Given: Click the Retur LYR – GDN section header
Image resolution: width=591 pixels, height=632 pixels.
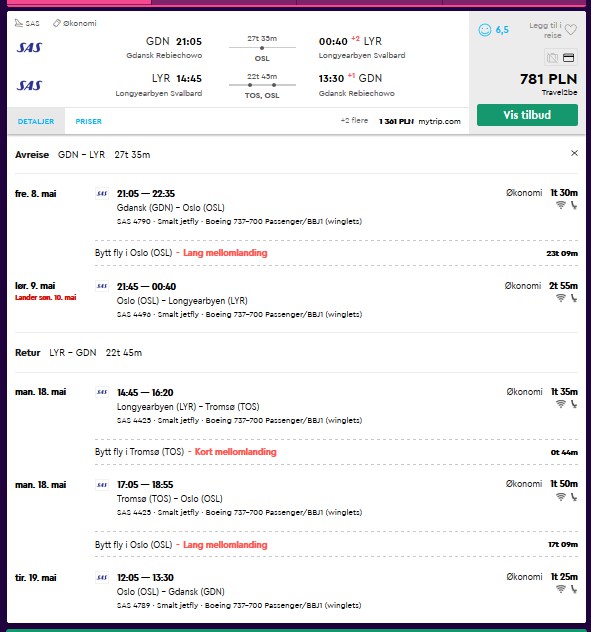Looking at the screenshot, I should point(79,353).
